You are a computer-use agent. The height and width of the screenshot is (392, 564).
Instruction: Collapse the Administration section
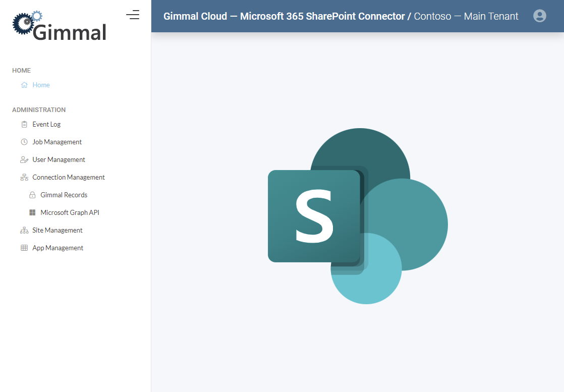click(x=39, y=109)
